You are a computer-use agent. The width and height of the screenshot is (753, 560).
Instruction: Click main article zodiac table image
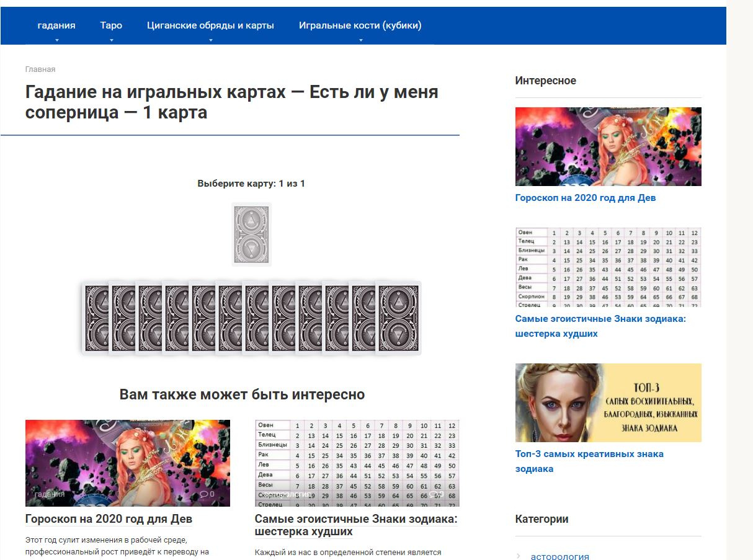point(357,463)
